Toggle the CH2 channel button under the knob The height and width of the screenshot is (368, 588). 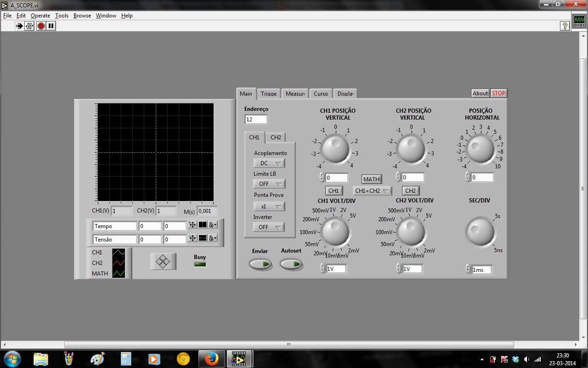tap(411, 190)
